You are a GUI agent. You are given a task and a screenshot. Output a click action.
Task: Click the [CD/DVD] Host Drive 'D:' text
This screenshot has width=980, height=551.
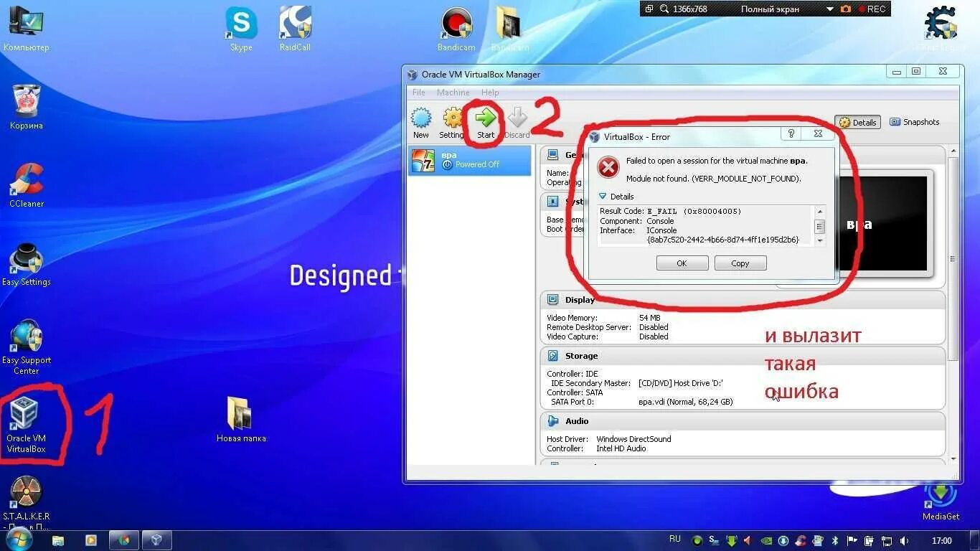[x=681, y=383]
